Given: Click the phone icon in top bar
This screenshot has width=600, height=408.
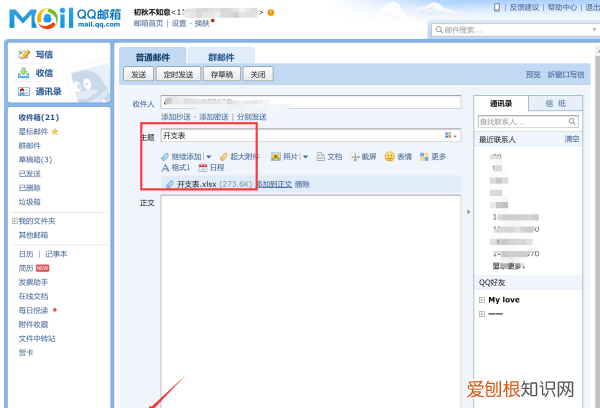Looking at the screenshot, I should (497, 7).
